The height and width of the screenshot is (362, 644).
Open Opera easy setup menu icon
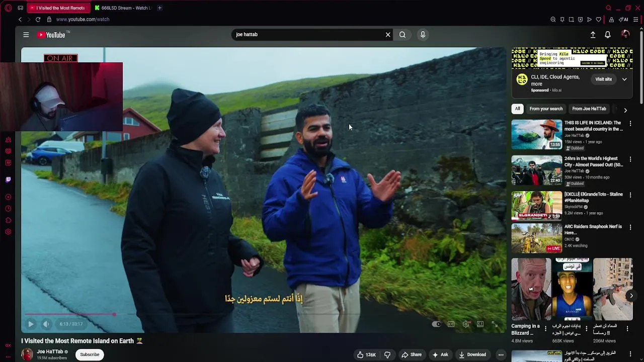tap(635, 20)
